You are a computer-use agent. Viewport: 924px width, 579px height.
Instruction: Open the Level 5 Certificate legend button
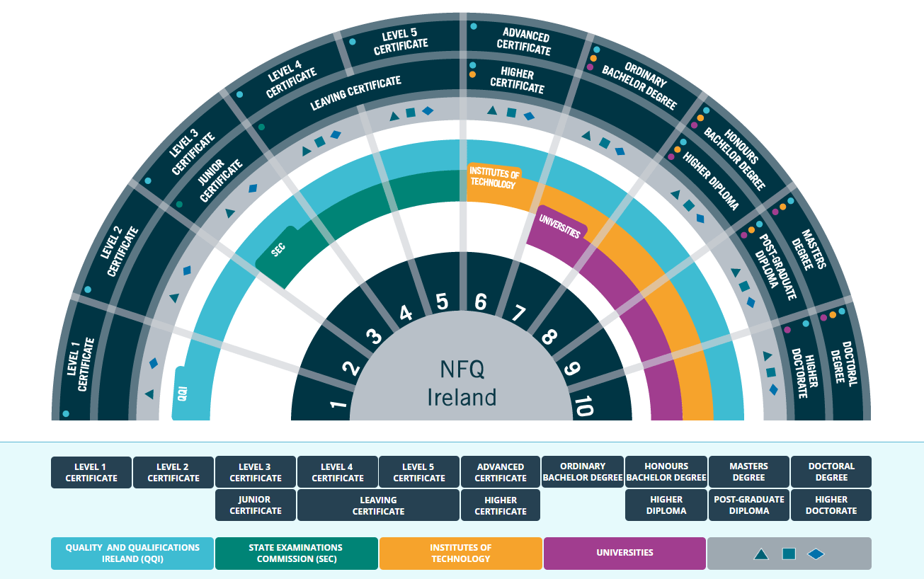pyautogui.click(x=419, y=472)
